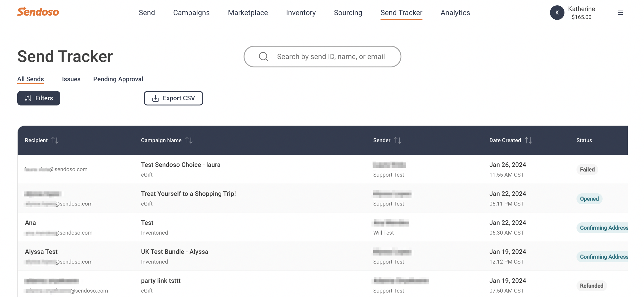Click Confirming Address badge in Ana row
The width and height of the screenshot is (644, 297).
(x=602, y=228)
